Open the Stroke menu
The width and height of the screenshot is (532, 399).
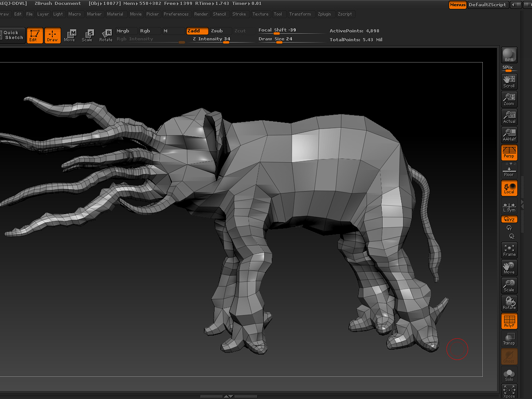239,14
